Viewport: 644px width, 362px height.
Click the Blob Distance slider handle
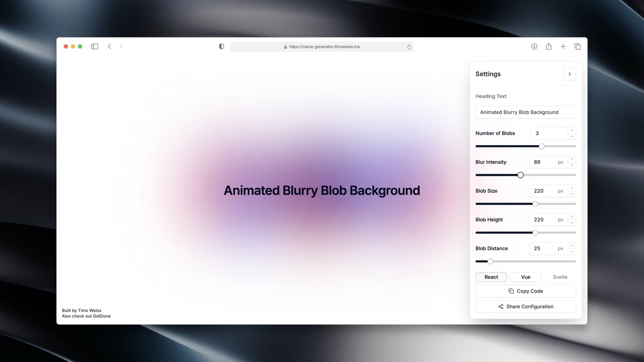pyautogui.click(x=490, y=261)
